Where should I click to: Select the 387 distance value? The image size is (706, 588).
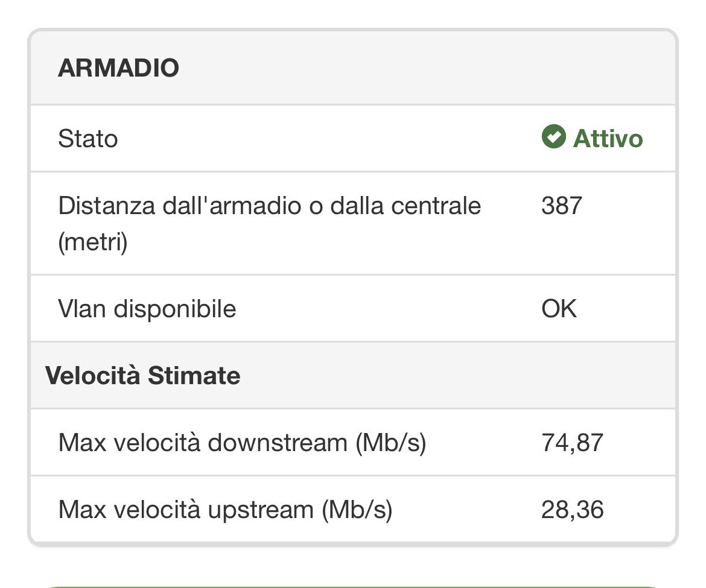pyautogui.click(x=561, y=206)
